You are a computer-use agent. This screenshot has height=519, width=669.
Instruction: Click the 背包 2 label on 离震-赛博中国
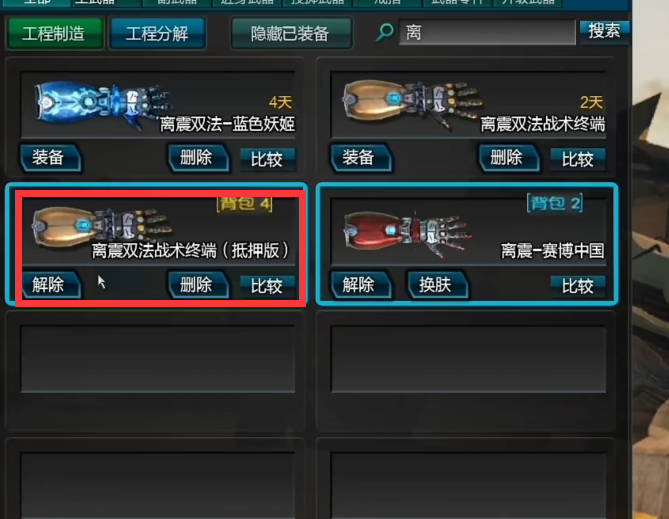coord(555,203)
